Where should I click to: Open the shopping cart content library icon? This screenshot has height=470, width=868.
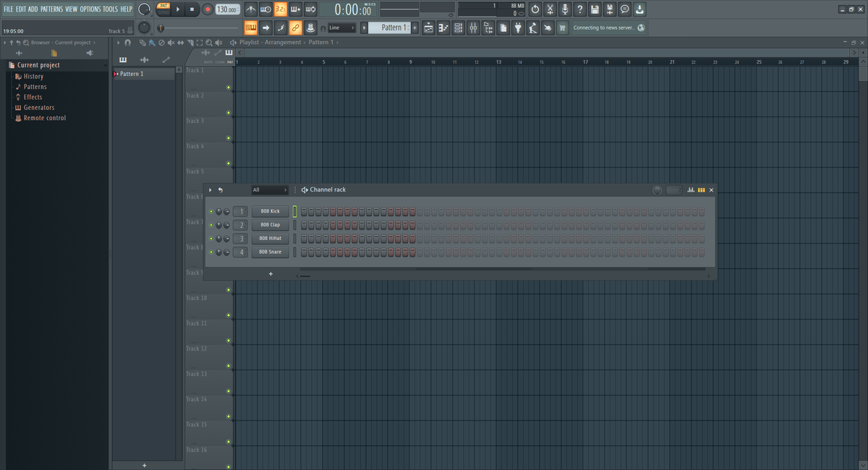pyautogui.click(x=562, y=27)
